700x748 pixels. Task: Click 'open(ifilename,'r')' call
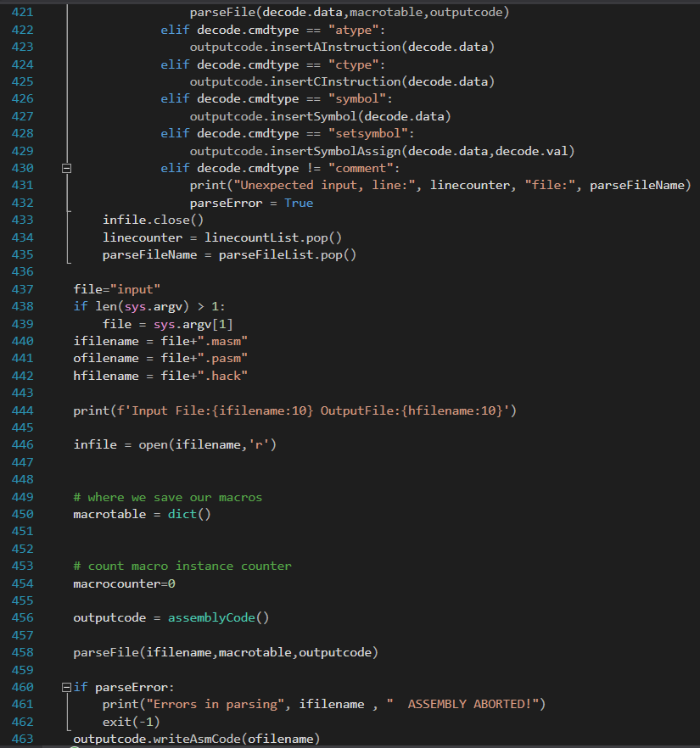[x=208, y=444]
